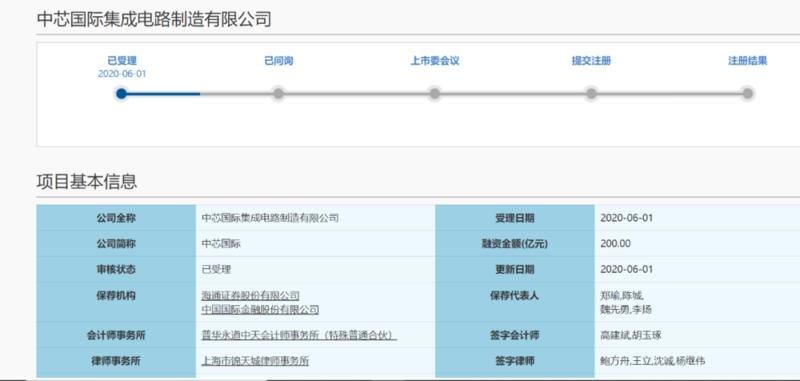Viewport: 800px width, 381px height.
Task: Open the 普华永道中天会计师事务所 accounting firm link
Action: point(299,336)
